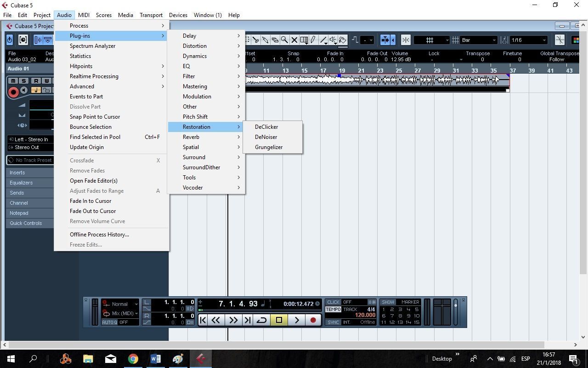Toggle AUTO Q on transport panel
The height and width of the screenshot is (368, 588).
(109, 322)
